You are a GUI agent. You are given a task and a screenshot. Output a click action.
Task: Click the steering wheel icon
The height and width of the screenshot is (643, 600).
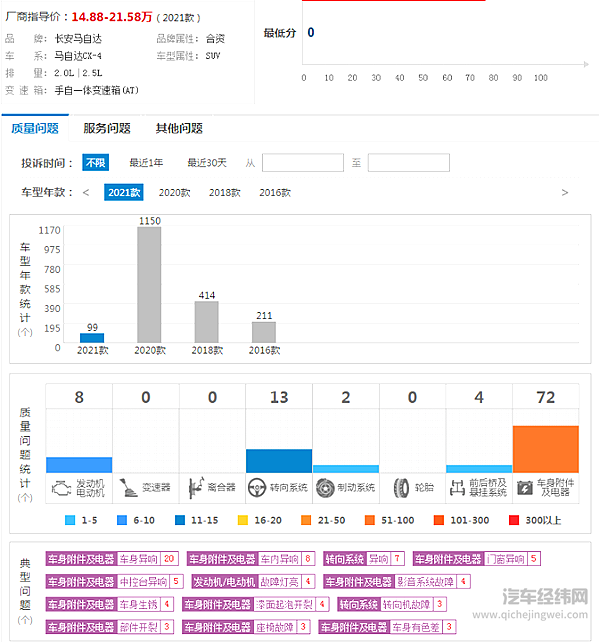pos(257,488)
